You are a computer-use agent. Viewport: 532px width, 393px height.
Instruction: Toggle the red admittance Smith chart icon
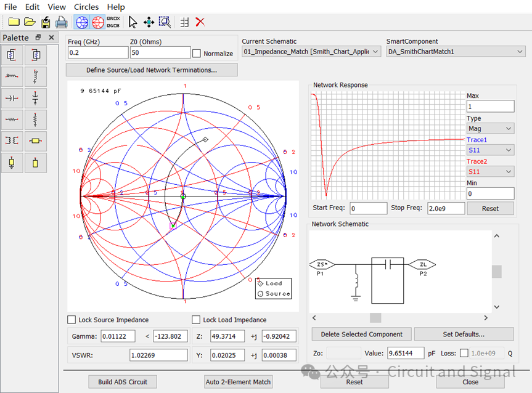[x=98, y=22]
